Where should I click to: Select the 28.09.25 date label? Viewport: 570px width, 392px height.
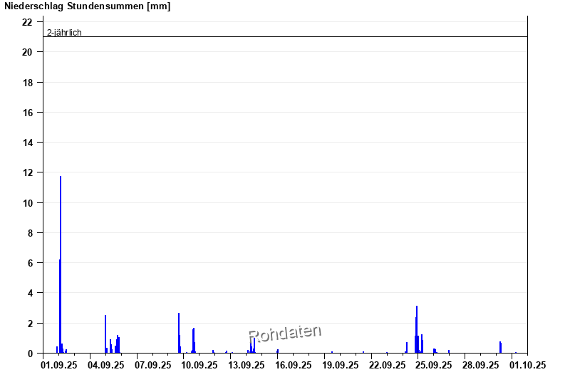point(481,365)
